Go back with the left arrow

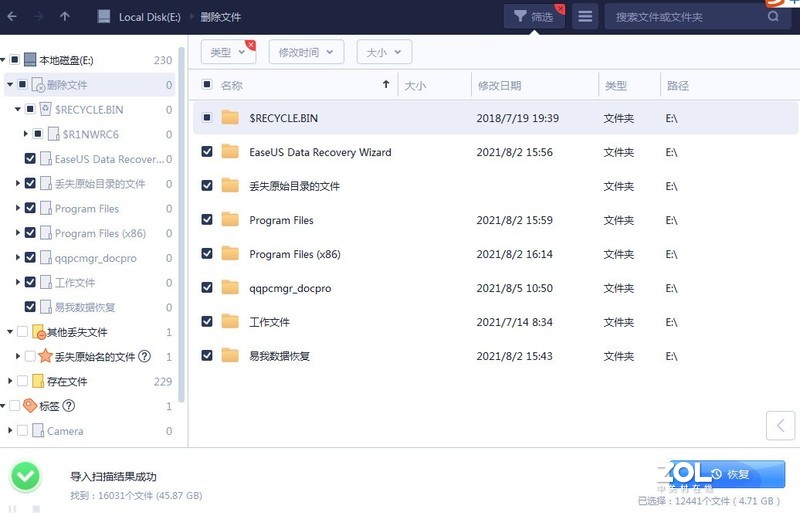(12, 16)
